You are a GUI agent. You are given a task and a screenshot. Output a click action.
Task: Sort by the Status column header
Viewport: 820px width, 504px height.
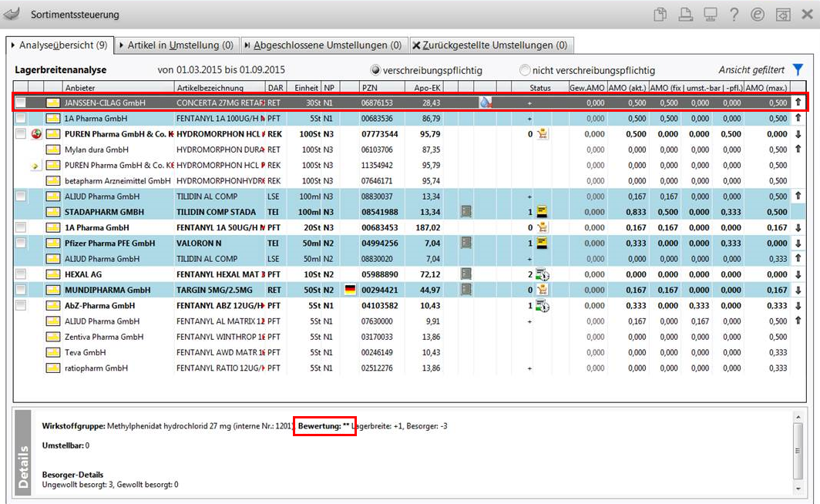point(539,88)
